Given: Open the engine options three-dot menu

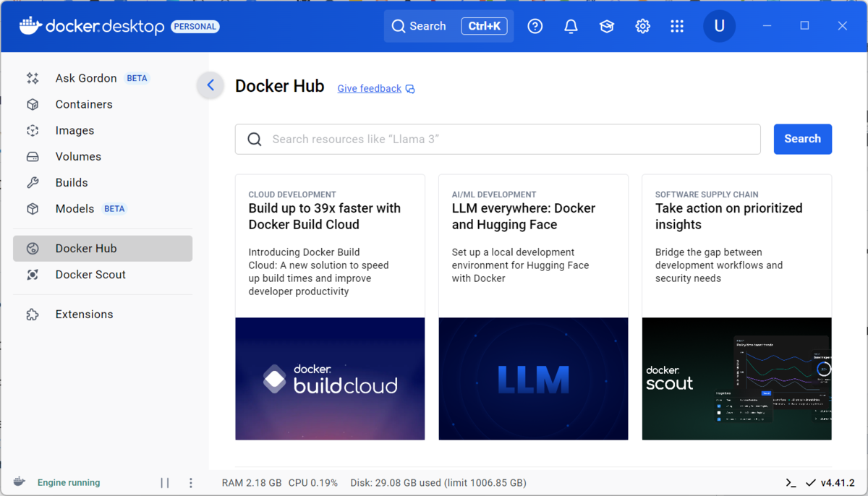Looking at the screenshot, I should pos(191,482).
